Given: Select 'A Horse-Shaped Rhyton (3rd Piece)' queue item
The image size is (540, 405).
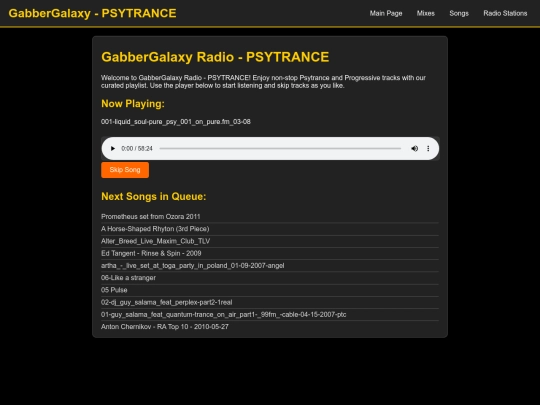Looking at the screenshot, I should 270,229.
